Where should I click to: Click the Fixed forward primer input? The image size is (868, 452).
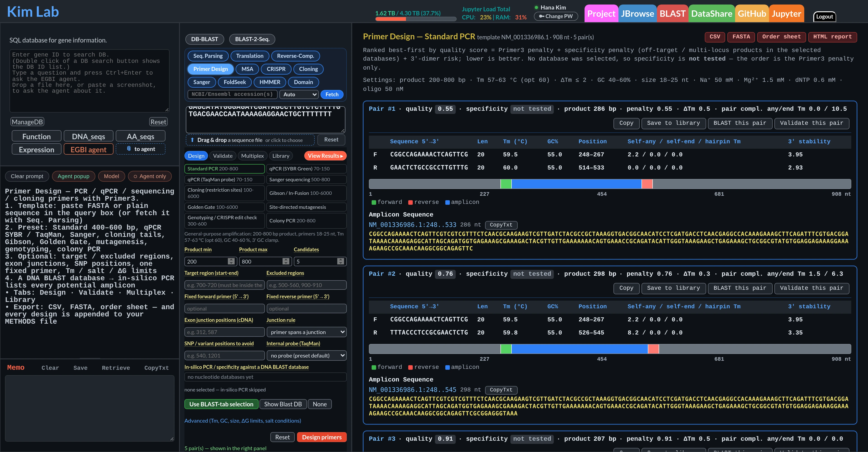coord(224,308)
